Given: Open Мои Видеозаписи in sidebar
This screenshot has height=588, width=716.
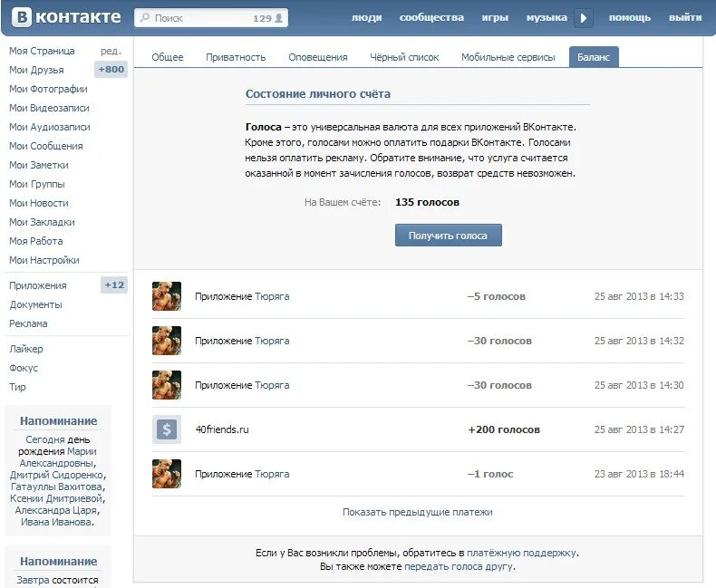Looking at the screenshot, I should tap(49, 108).
